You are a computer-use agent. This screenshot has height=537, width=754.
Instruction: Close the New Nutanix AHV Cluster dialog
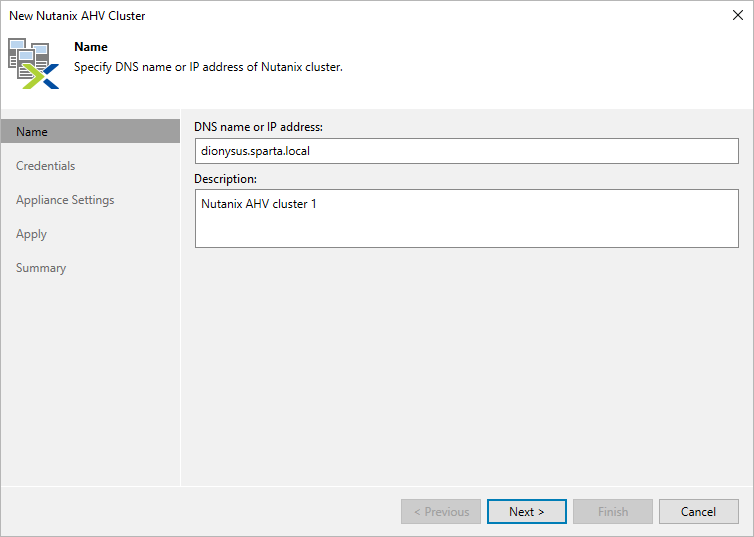coord(737,16)
